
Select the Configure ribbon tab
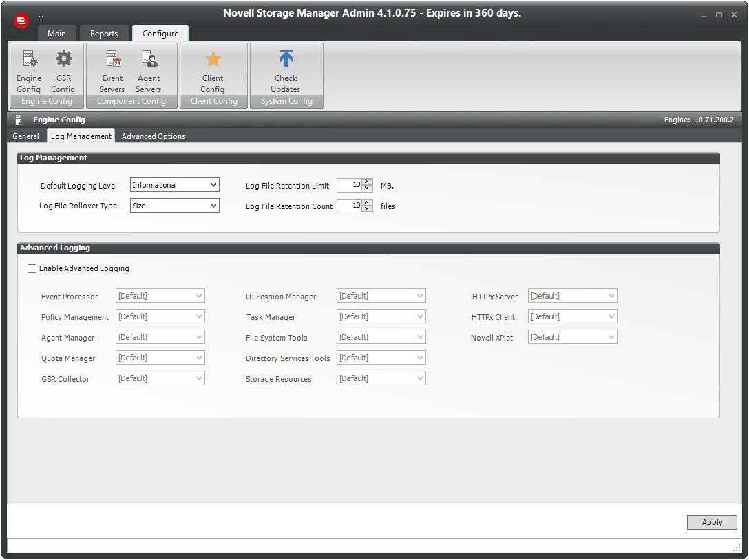160,34
